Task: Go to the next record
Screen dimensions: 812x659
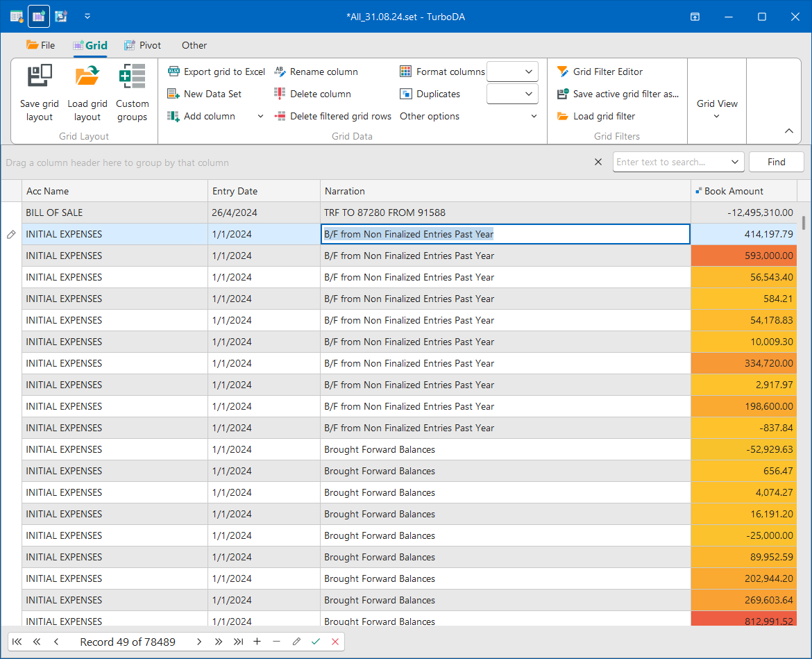Action: [199, 642]
